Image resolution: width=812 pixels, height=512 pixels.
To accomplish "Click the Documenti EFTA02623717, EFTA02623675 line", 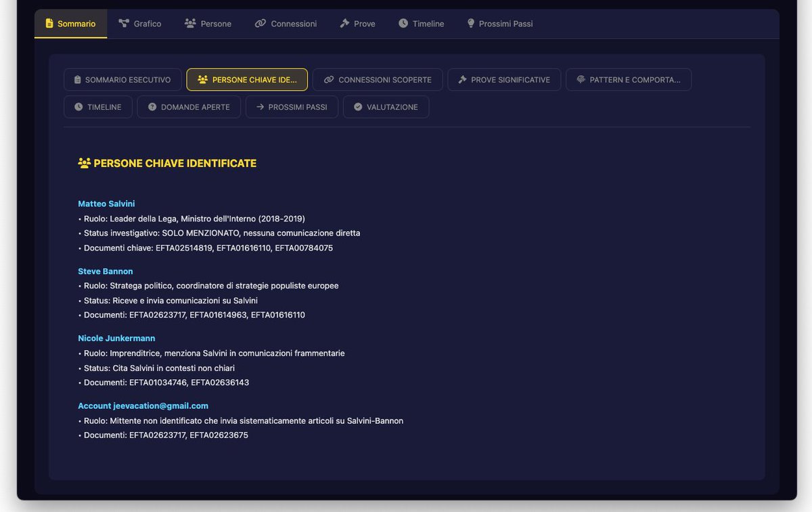I will point(163,435).
